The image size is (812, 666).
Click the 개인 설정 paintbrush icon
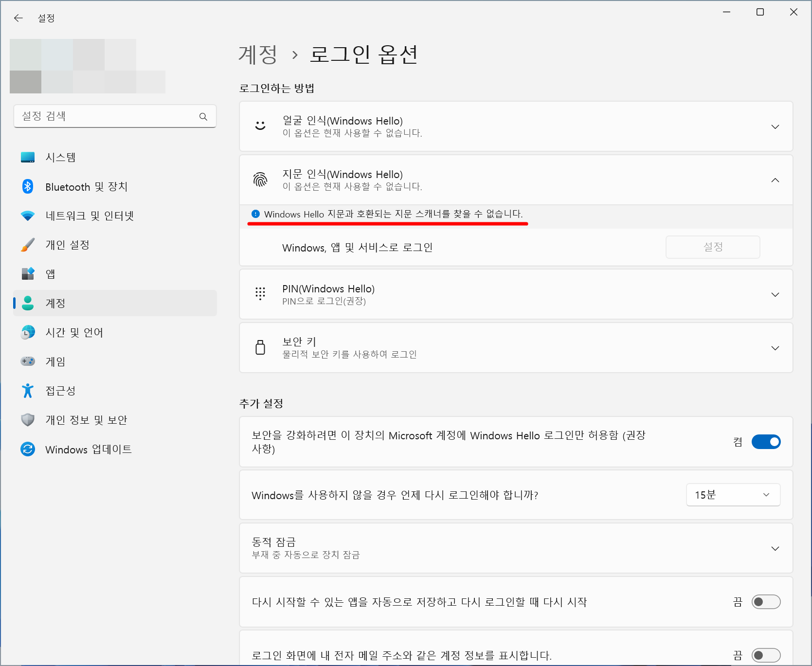tap(28, 245)
